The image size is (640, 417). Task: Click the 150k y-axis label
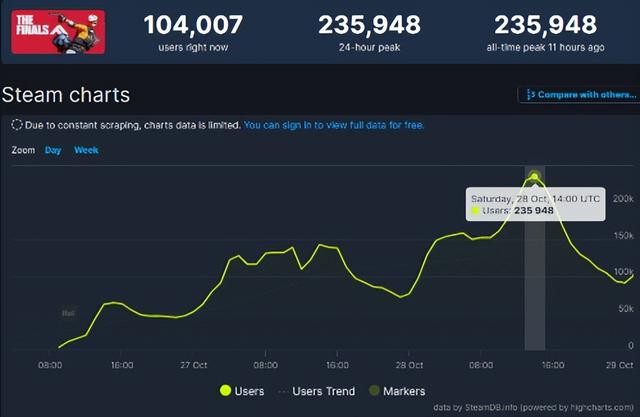623,235
